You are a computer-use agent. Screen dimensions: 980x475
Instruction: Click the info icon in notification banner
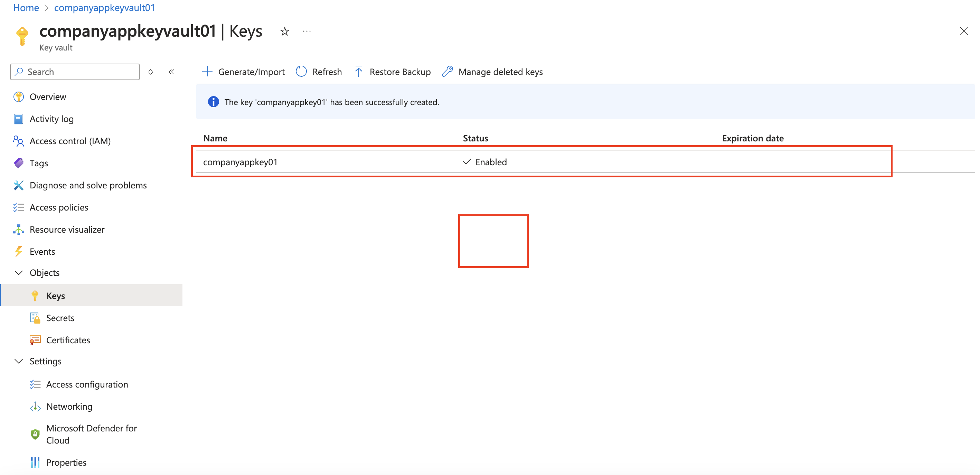[214, 102]
